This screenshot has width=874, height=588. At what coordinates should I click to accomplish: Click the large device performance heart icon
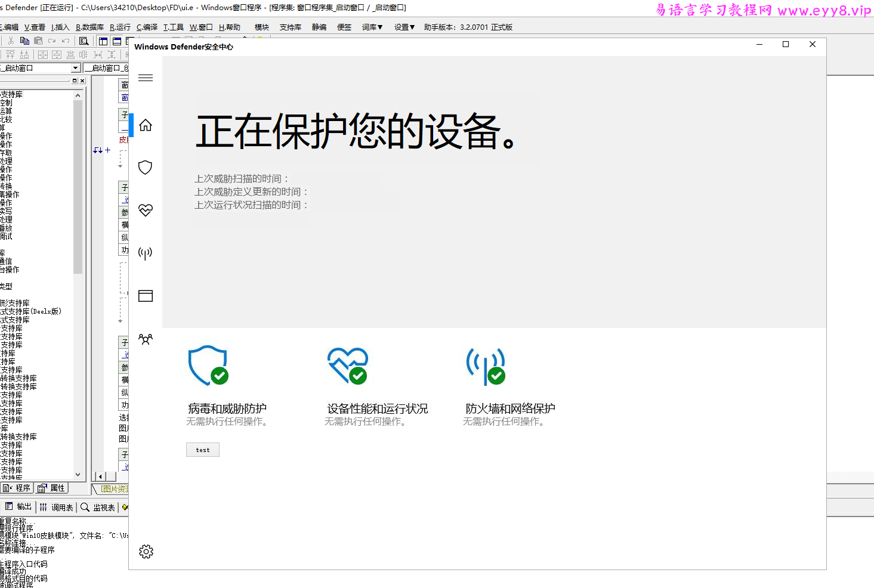(348, 366)
